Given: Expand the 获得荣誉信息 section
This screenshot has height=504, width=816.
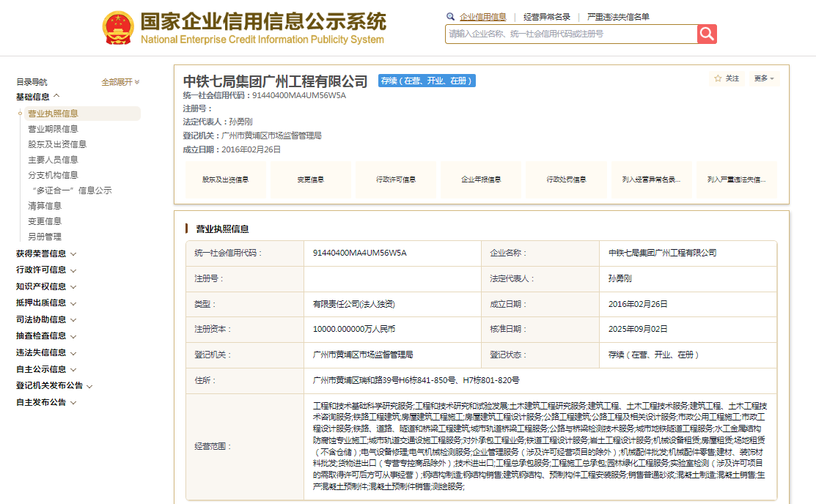Looking at the screenshot, I should click(46, 253).
